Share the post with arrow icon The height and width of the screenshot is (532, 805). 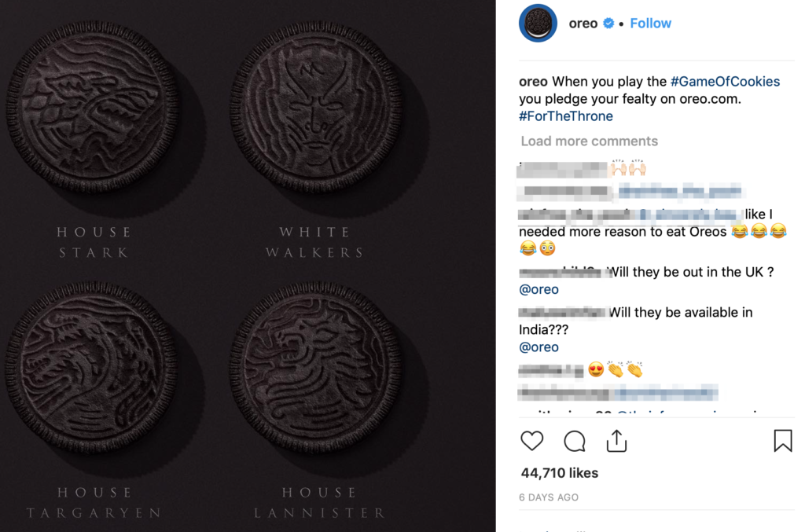click(x=617, y=441)
